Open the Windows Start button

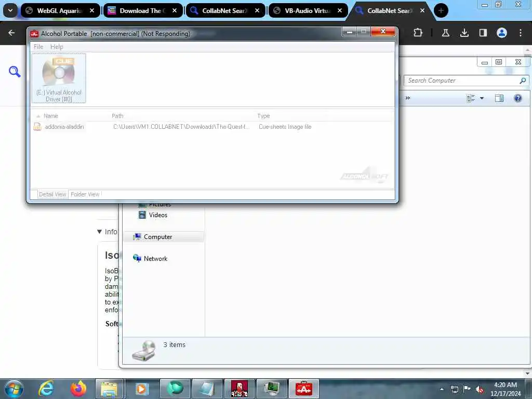[x=14, y=389]
